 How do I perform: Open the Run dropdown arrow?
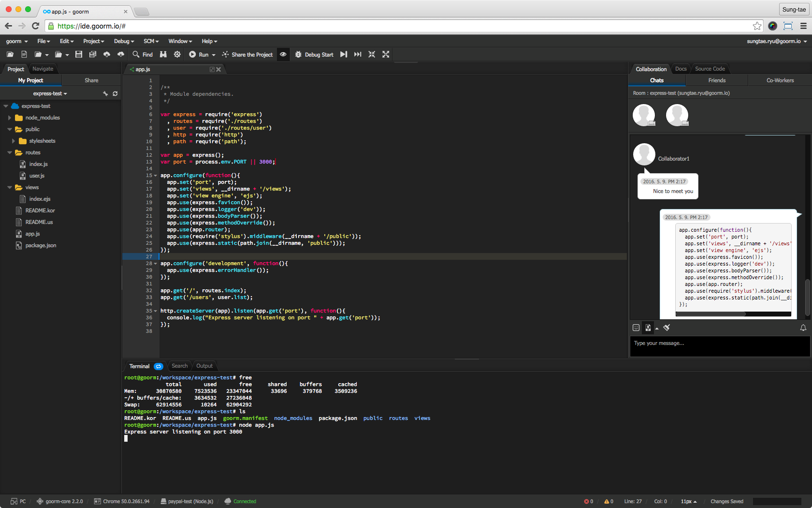[214, 55]
